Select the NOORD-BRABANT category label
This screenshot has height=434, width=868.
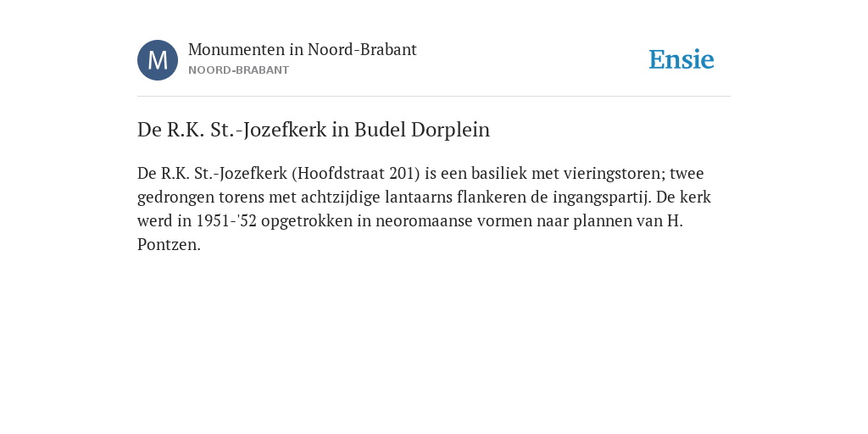238,70
